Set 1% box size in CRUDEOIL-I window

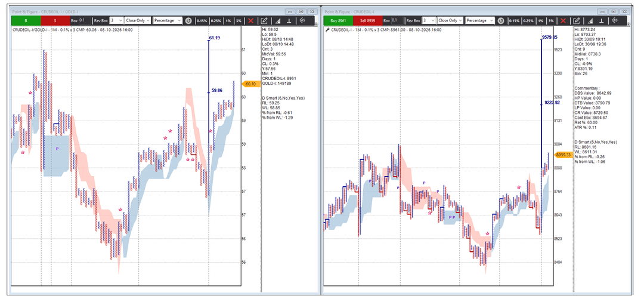(540, 20)
